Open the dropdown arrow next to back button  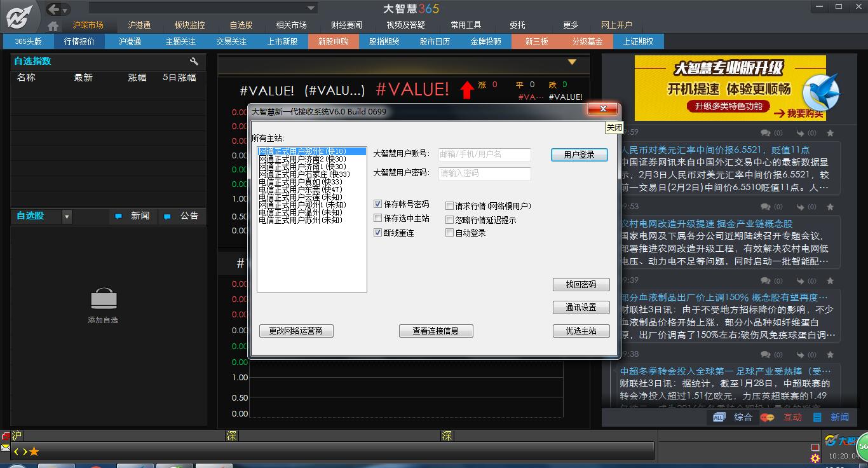pos(66,10)
